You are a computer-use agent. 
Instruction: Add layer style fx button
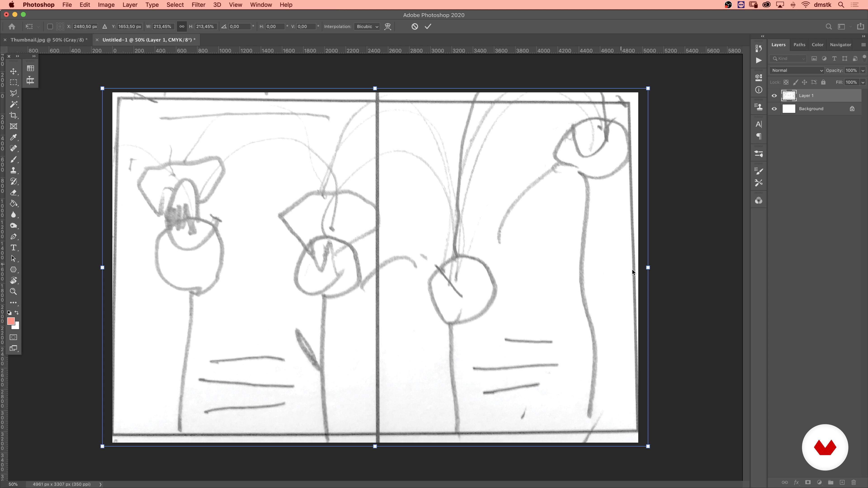click(796, 482)
